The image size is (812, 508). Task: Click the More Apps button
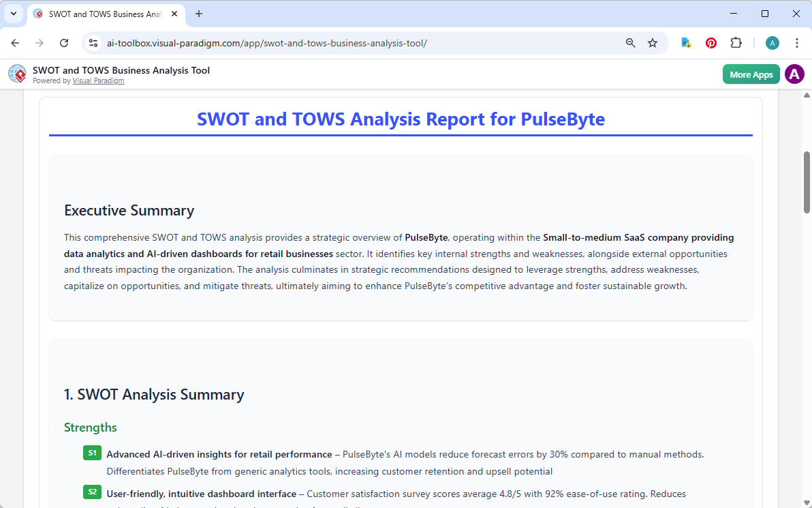pos(751,74)
